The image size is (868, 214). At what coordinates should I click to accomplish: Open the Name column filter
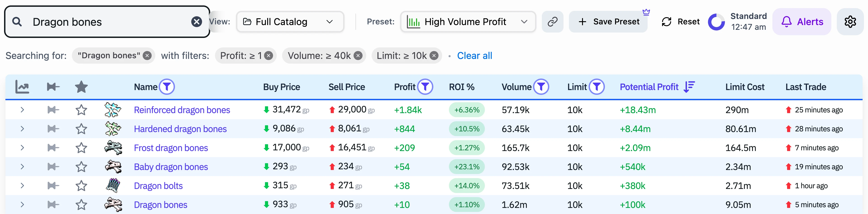(x=167, y=87)
